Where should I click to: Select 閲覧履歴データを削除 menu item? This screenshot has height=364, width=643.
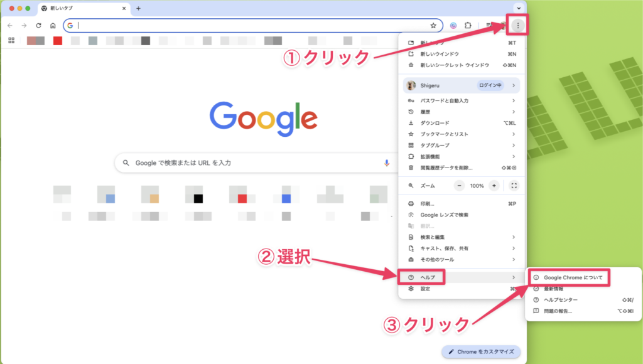[x=462, y=168]
